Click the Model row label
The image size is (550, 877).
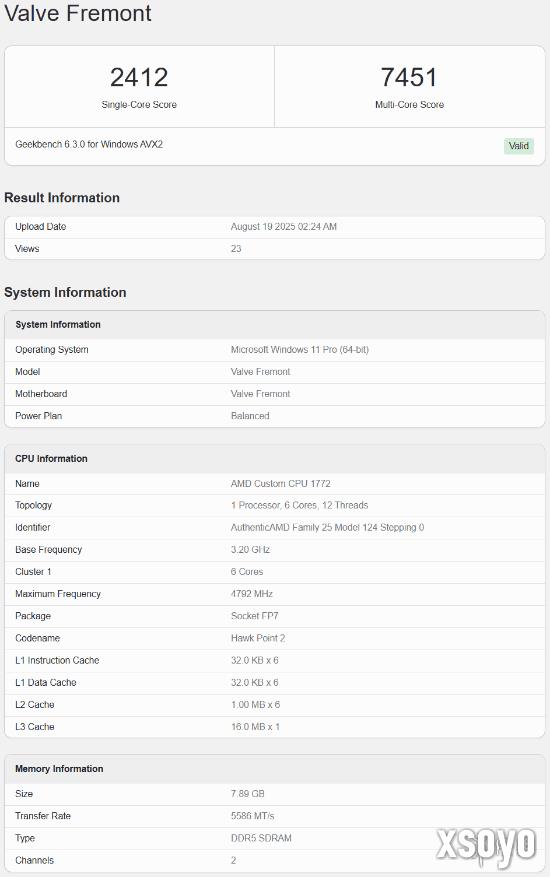point(27,371)
